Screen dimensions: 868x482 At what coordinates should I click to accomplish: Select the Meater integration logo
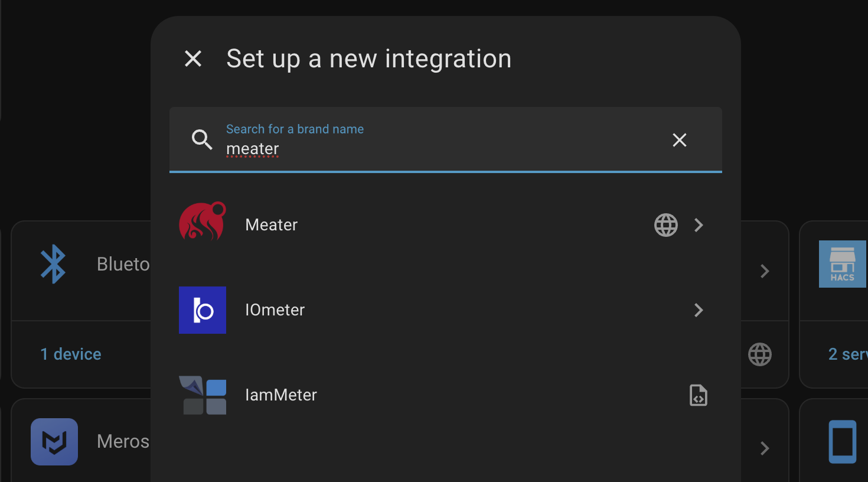(203, 222)
